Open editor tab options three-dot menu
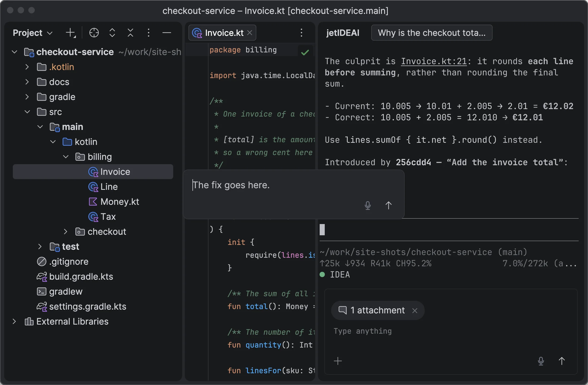Image resolution: width=588 pixels, height=385 pixels. click(301, 33)
